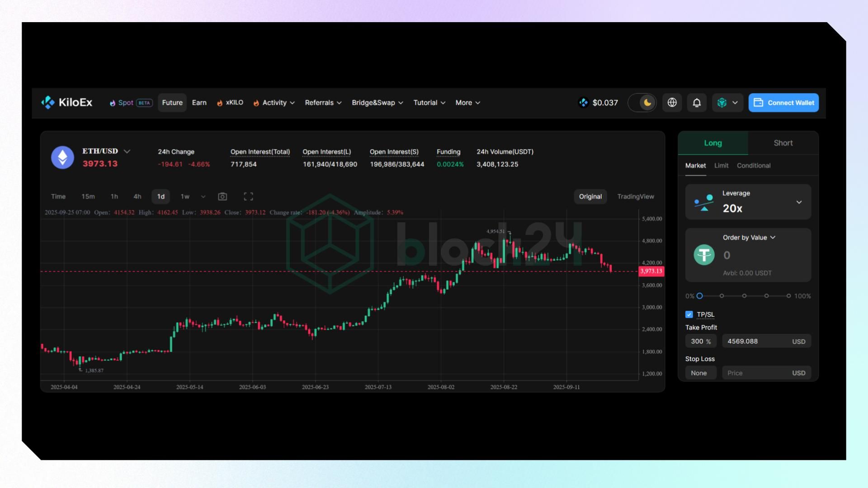Open the language globe icon
The width and height of the screenshot is (868, 488).
coord(672,103)
